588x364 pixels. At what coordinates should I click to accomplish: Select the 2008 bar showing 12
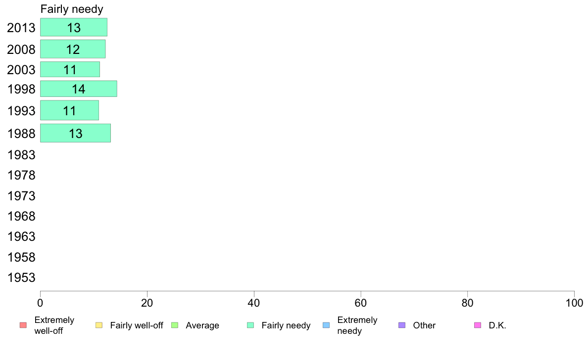(x=73, y=49)
